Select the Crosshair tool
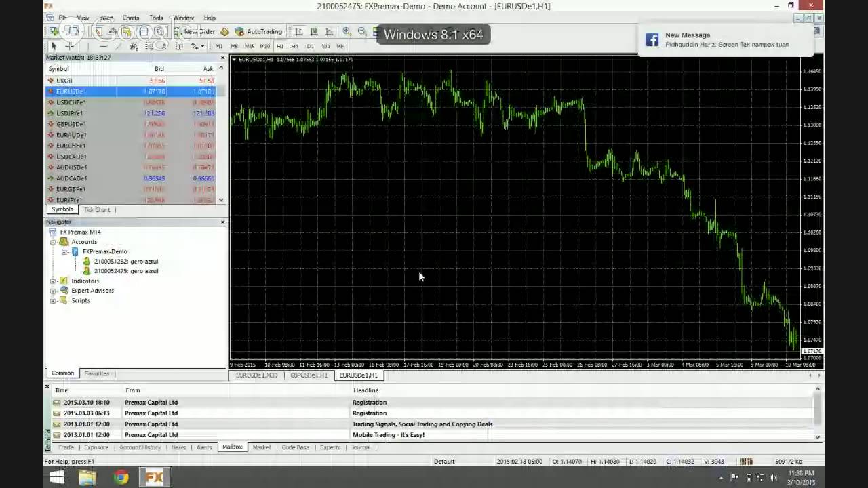868x488 pixels. pyautogui.click(x=69, y=46)
